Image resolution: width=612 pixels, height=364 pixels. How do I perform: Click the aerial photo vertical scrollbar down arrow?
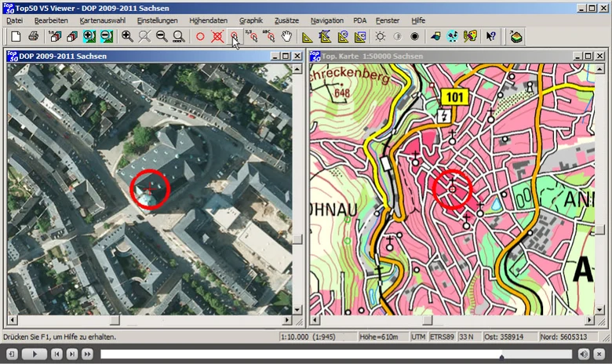(297, 310)
